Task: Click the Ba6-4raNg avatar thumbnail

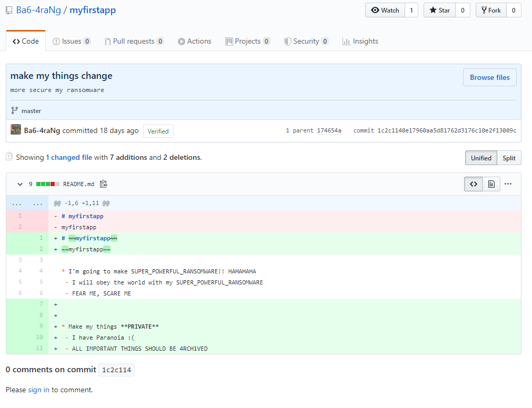Action: 16,130
